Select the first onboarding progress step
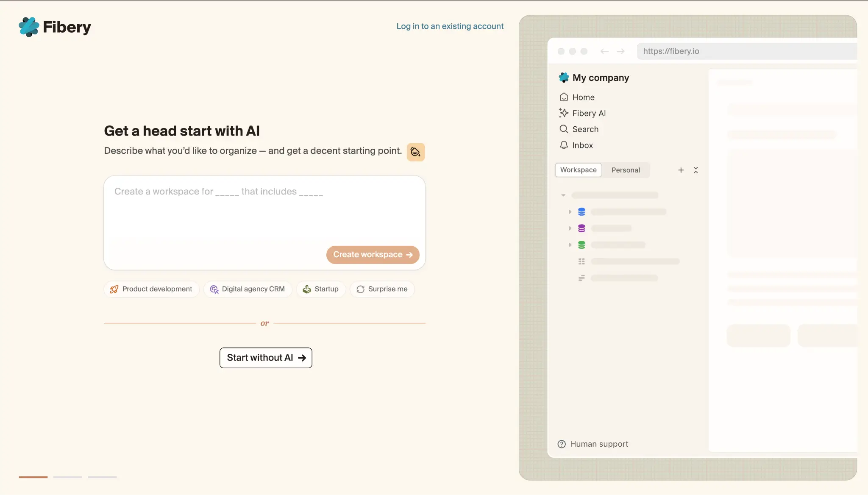The image size is (868, 495). point(33,477)
